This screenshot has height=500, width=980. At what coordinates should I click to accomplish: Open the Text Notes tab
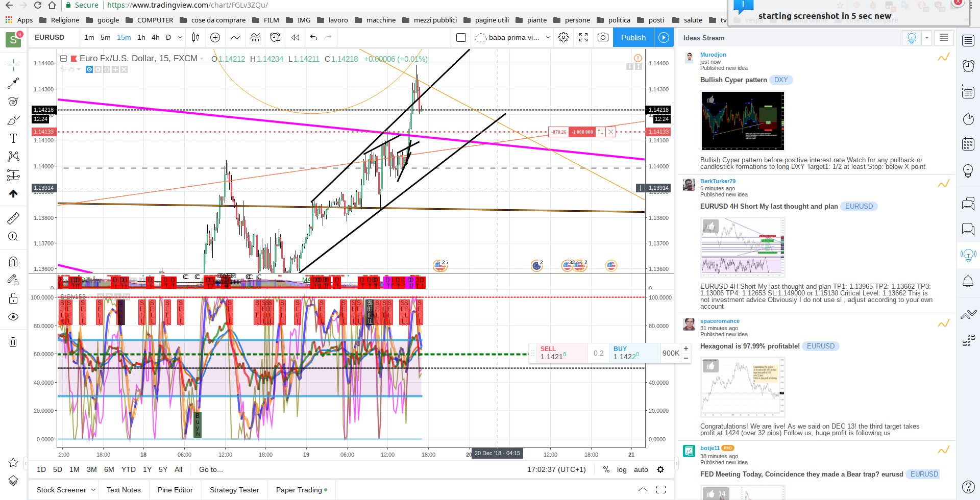point(124,490)
